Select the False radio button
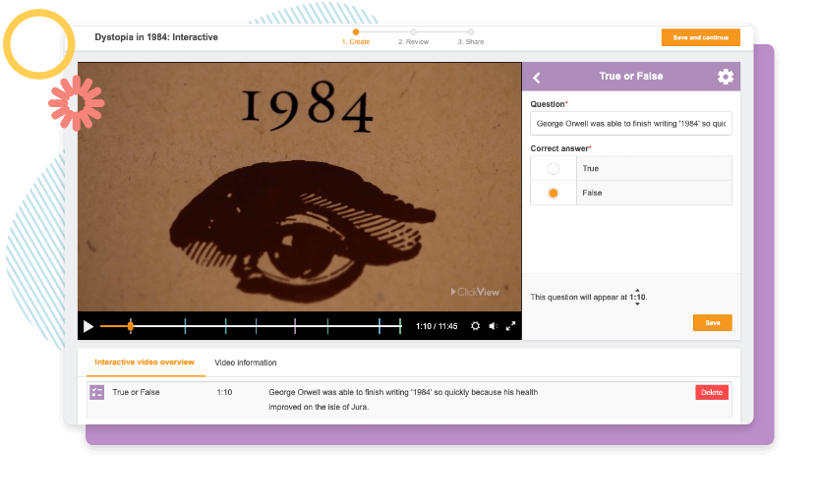 pos(554,193)
